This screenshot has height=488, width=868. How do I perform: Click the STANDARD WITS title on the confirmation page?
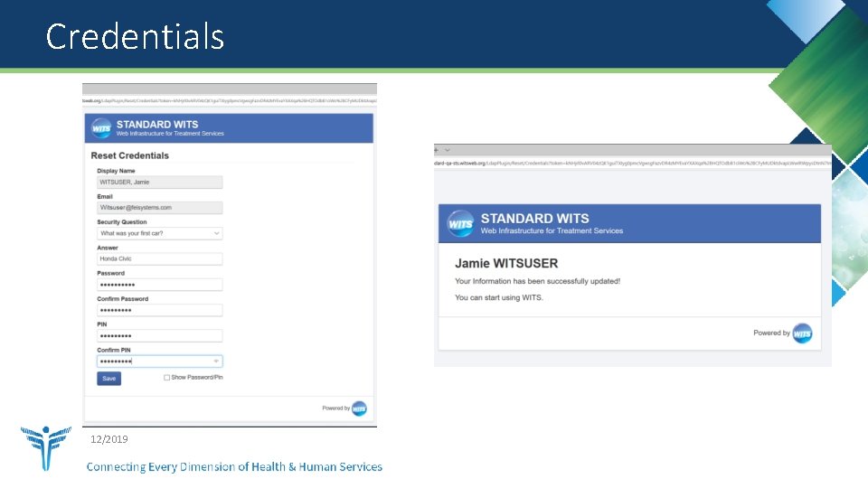[x=534, y=219]
